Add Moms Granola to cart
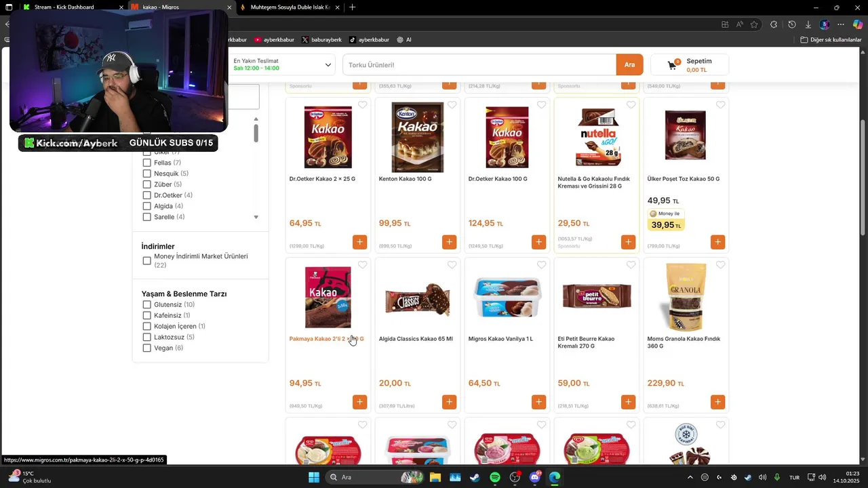Viewport: 868px width, 488px height. [x=717, y=402]
